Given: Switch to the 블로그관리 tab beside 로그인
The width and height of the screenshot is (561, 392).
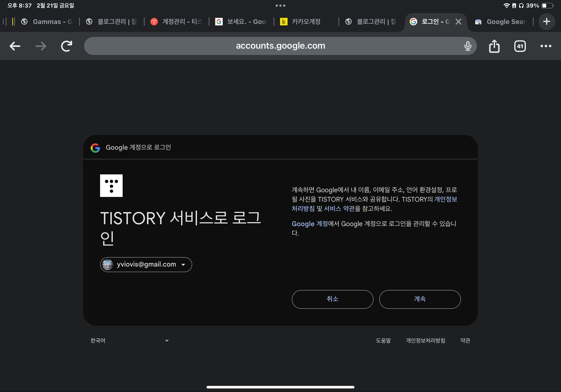Looking at the screenshot, I should pyautogui.click(x=371, y=22).
